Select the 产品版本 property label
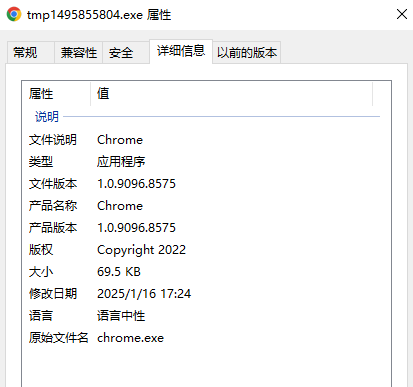 coord(53,228)
